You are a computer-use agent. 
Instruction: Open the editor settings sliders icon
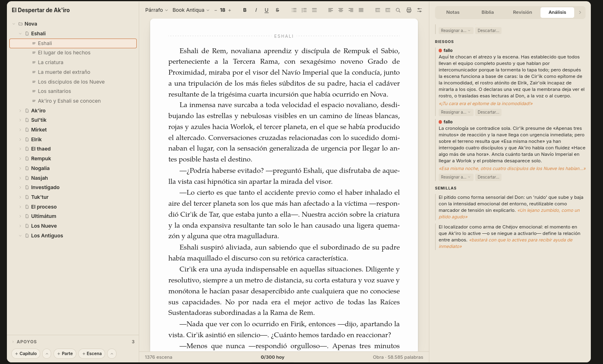coord(420,10)
